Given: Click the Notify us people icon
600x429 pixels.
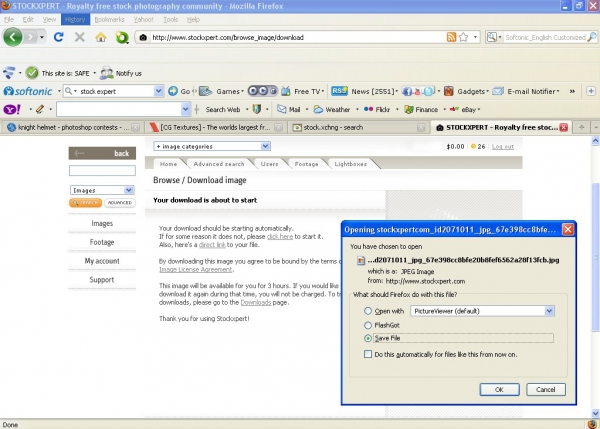Looking at the screenshot, I should (106, 73).
